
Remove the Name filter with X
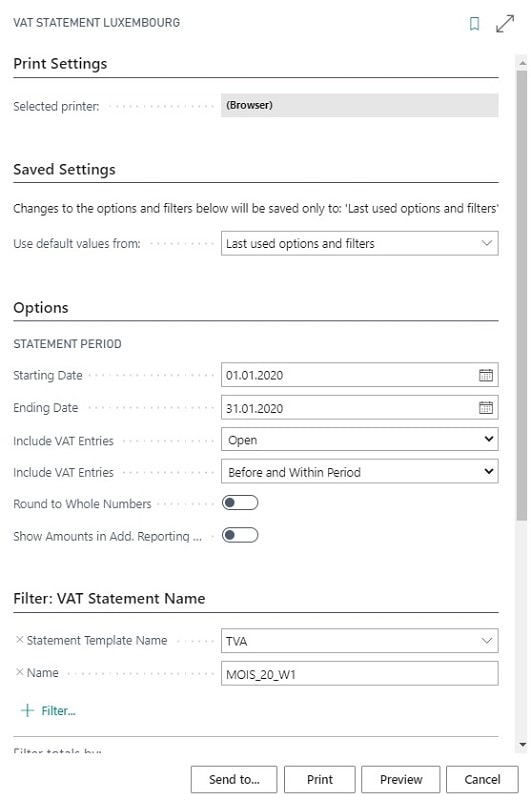pyautogui.click(x=19, y=672)
